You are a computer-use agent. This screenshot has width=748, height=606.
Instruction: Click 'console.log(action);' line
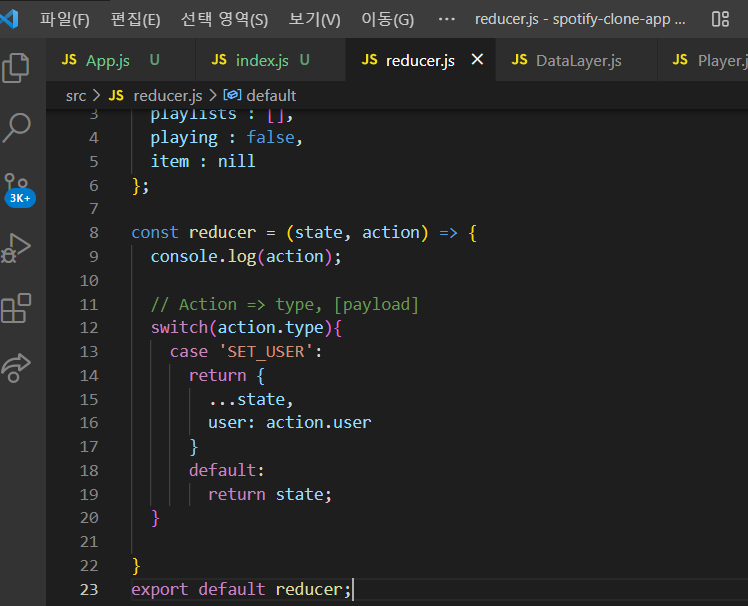[x=246, y=257]
